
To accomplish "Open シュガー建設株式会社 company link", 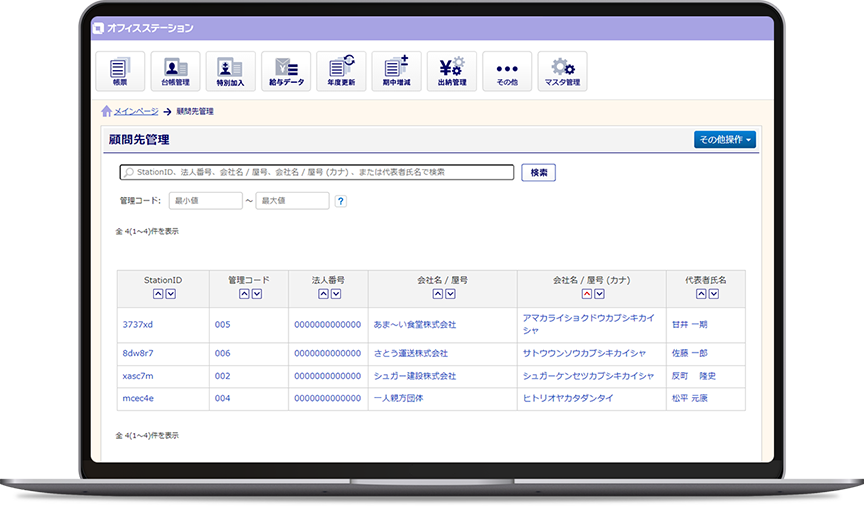I will coord(415,376).
